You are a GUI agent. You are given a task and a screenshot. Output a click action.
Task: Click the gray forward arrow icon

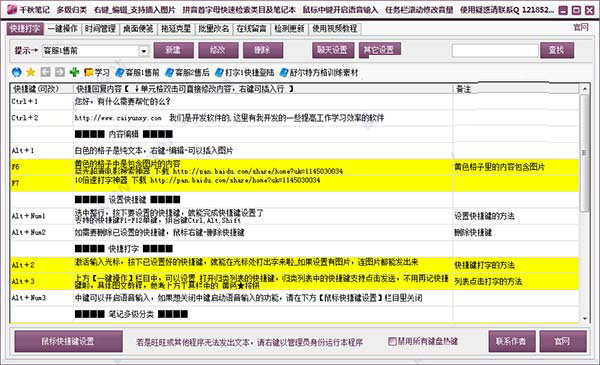pos(60,72)
